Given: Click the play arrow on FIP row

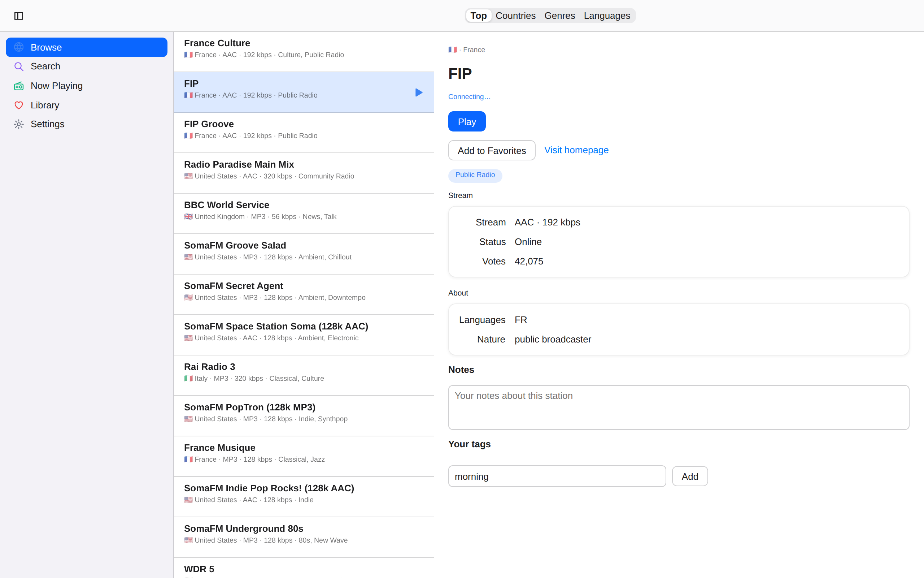Looking at the screenshot, I should click(x=419, y=92).
